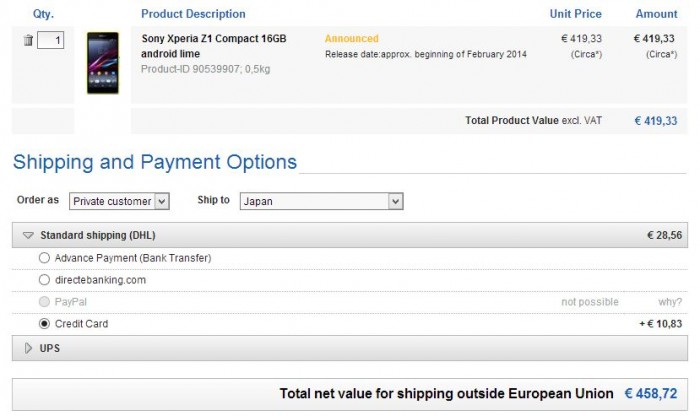Click the Qty. column header
The width and height of the screenshot is (700, 416).
click(43, 14)
